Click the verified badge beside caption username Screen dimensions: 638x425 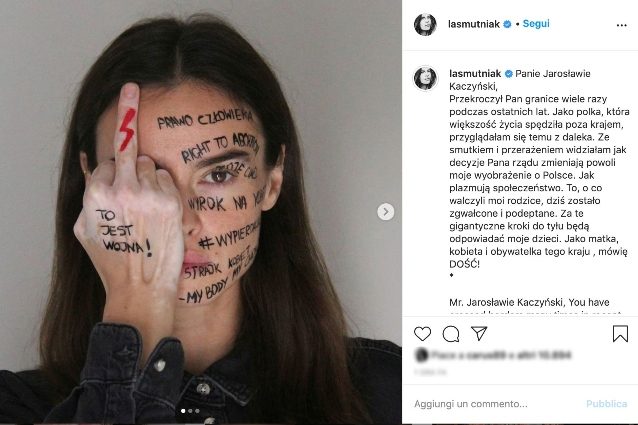(x=508, y=74)
